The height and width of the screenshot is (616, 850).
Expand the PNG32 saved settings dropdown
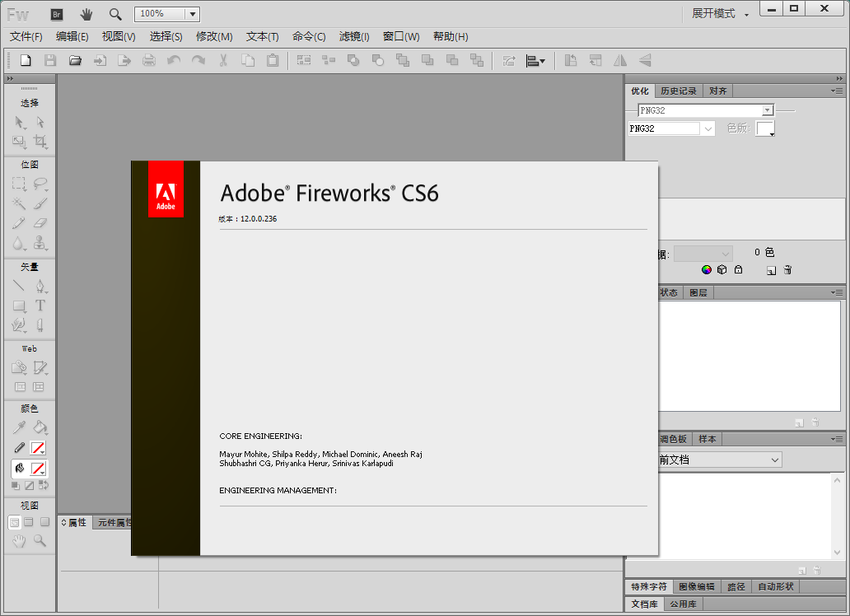pos(767,110)
